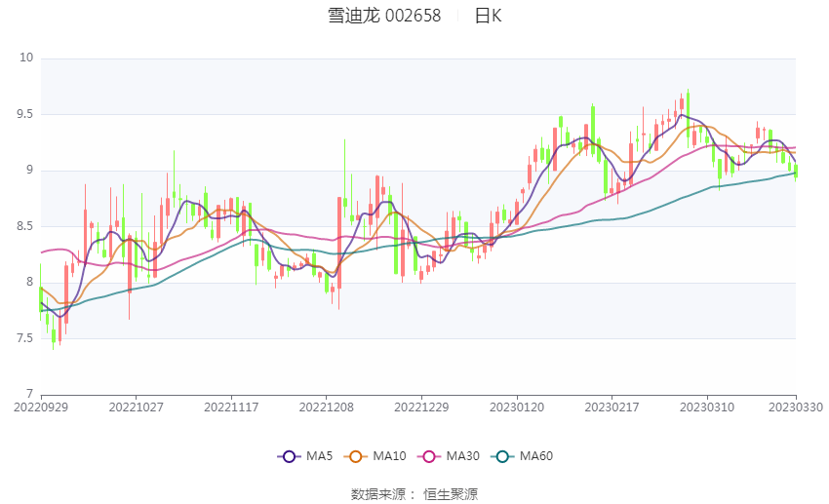Click x-axis date label 20230310
This screenshot has width=829, height=504.
click(707, 407)
